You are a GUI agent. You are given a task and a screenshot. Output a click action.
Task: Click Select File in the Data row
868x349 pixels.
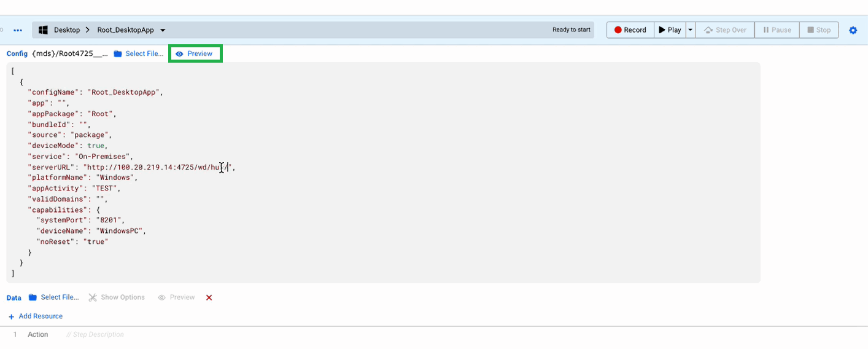click(54, 297)
